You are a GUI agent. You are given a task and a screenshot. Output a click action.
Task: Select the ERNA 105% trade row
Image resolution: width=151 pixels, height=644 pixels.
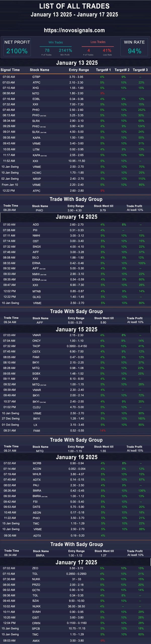tap(75, 263)
